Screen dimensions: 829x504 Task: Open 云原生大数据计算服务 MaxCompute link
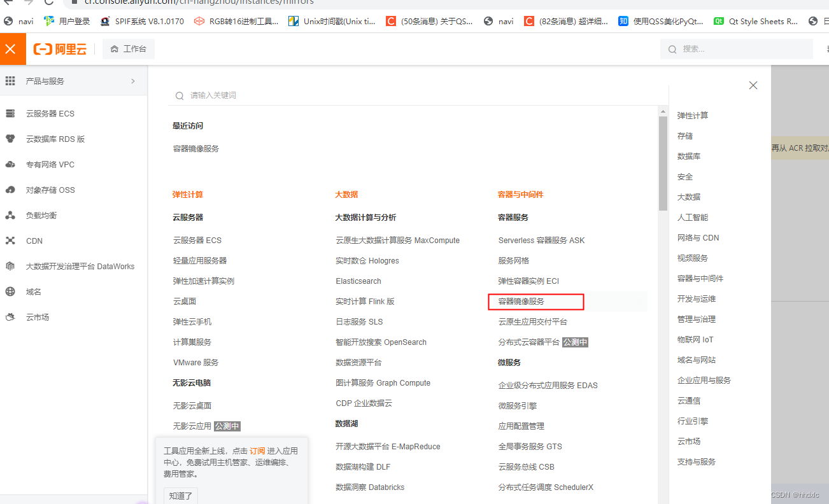[398, 241]
